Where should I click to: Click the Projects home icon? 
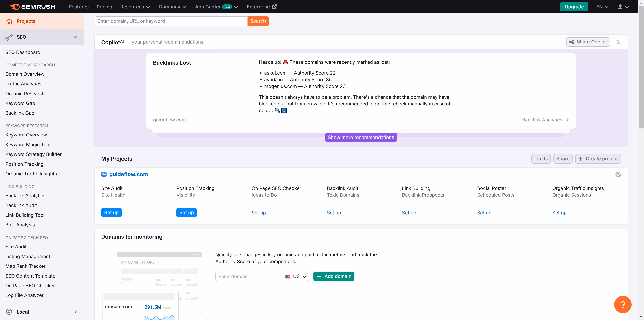pos(9,21)
